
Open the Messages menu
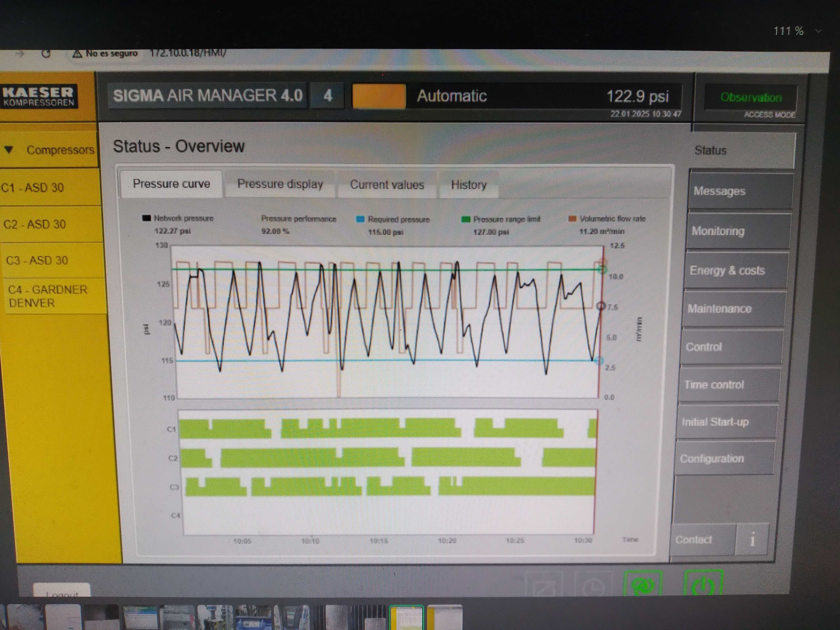click(741, 191)
